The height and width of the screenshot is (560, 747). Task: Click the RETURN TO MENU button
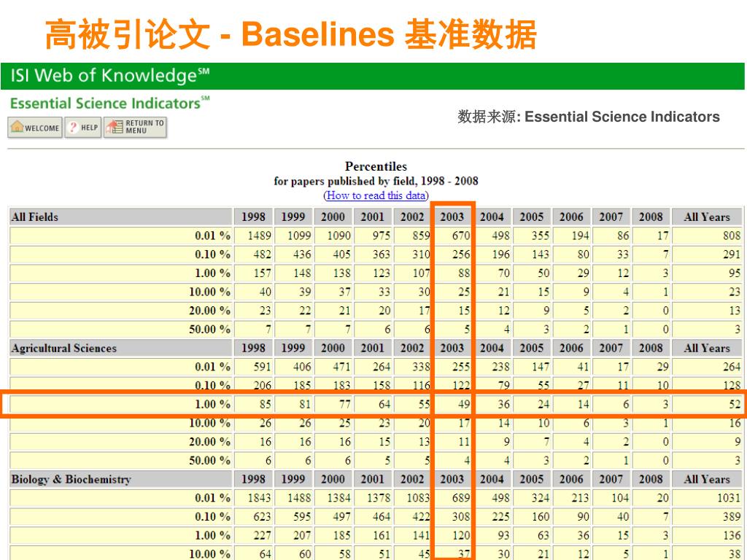[135, 127]
